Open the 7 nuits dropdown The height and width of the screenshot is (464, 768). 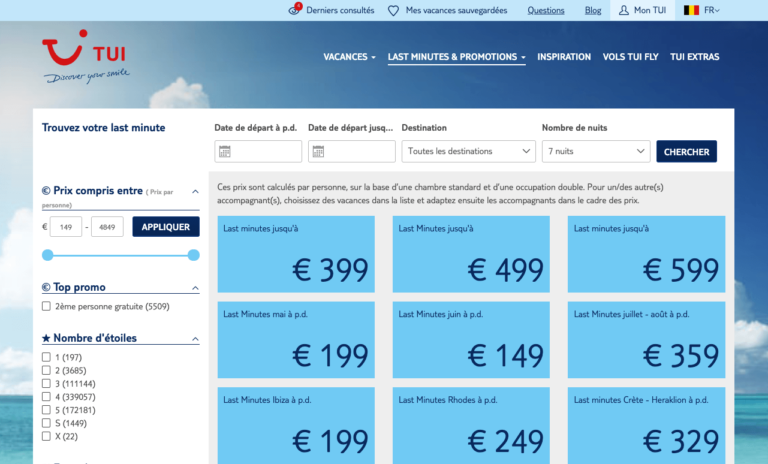coord(596,151)
